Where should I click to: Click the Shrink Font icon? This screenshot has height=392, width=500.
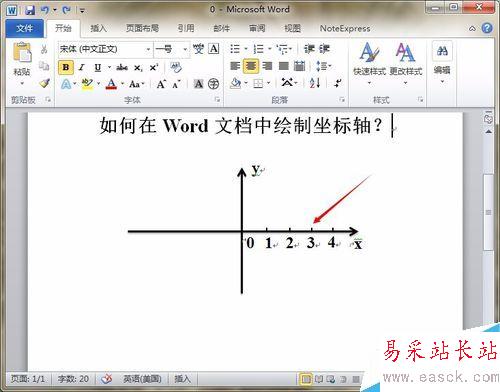click(176, 84)
